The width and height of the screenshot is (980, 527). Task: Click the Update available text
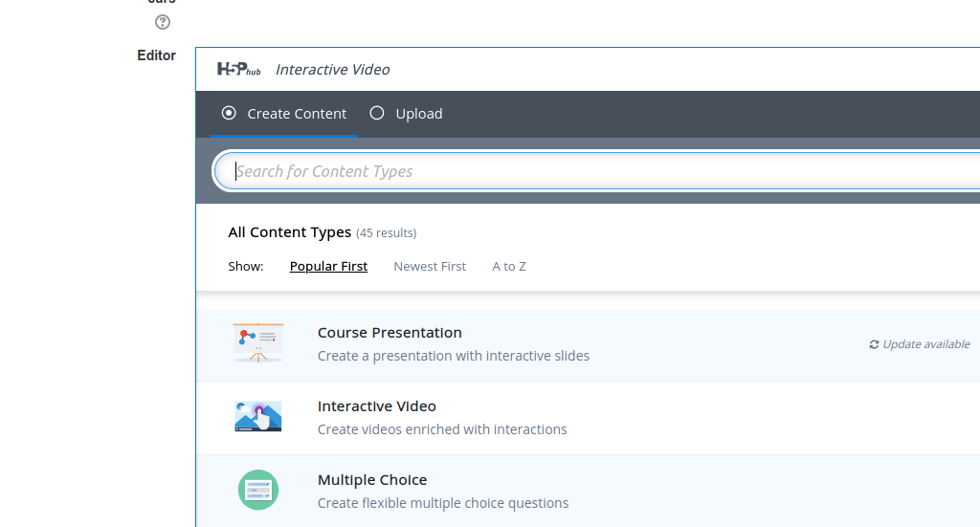click(x=925, y=344)
